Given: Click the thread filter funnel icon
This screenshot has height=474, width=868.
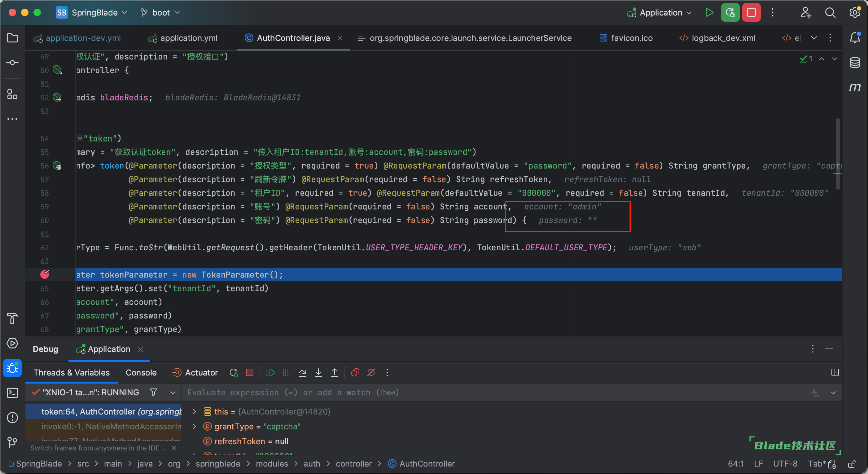Looking at the screenshot, I should point(154,393).
